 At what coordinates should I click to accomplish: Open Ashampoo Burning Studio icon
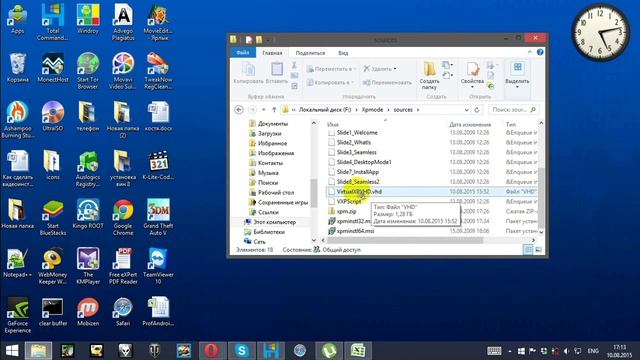(x=18, y=119)
